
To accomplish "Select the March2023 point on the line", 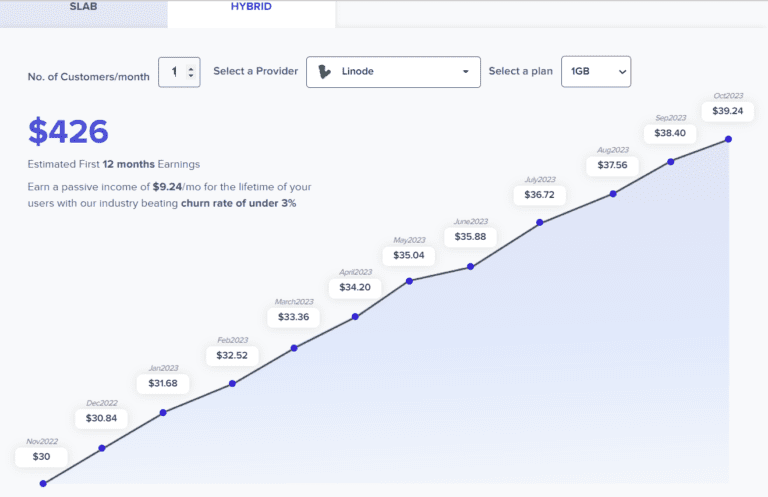I will [294, 348].
